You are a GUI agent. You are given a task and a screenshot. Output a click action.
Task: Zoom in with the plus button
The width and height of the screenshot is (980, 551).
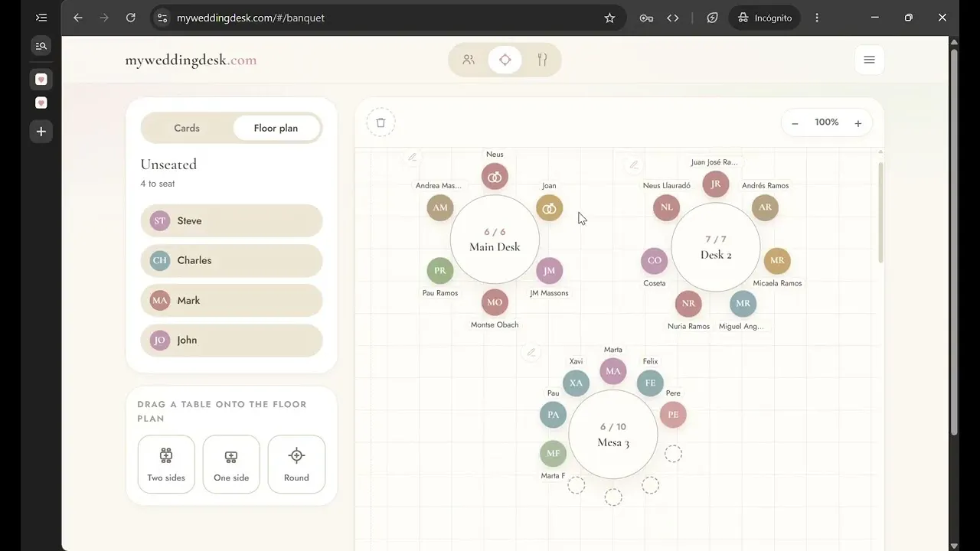[857, 123]
